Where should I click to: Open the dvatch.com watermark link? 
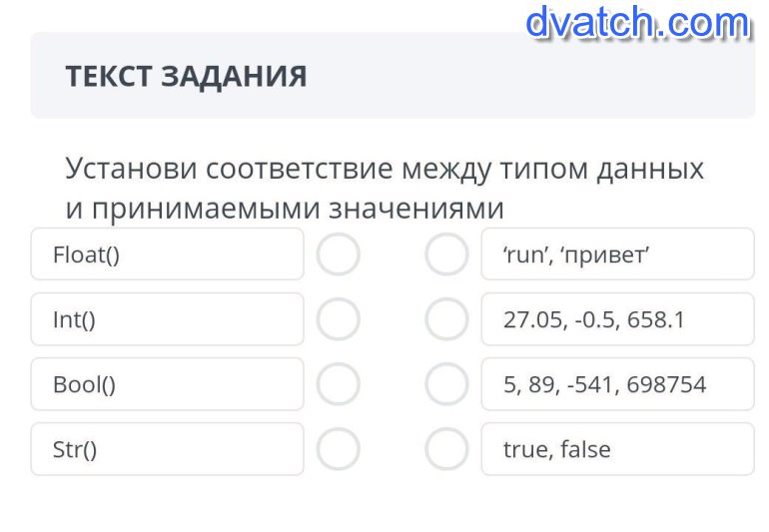tap(637, 22)
